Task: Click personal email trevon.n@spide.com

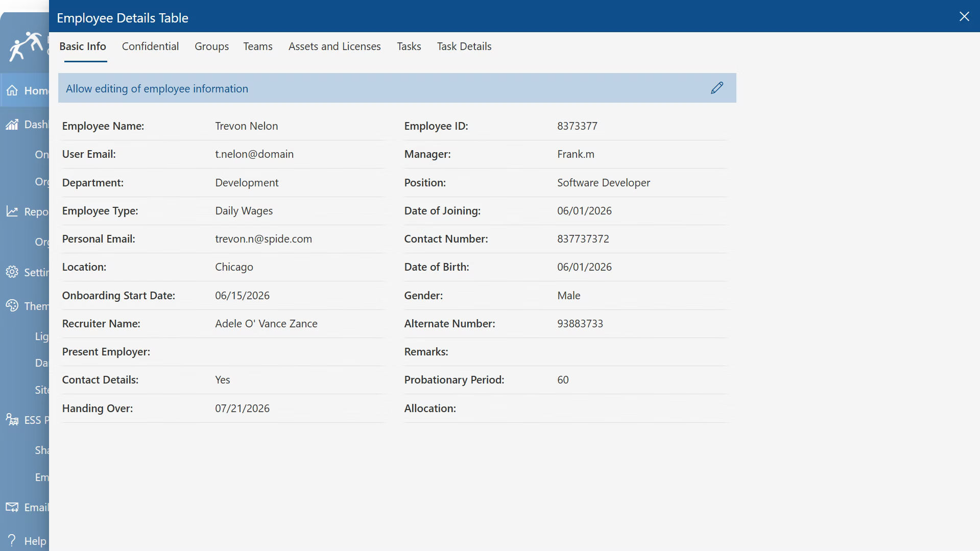Action: [x=264, y=239]
